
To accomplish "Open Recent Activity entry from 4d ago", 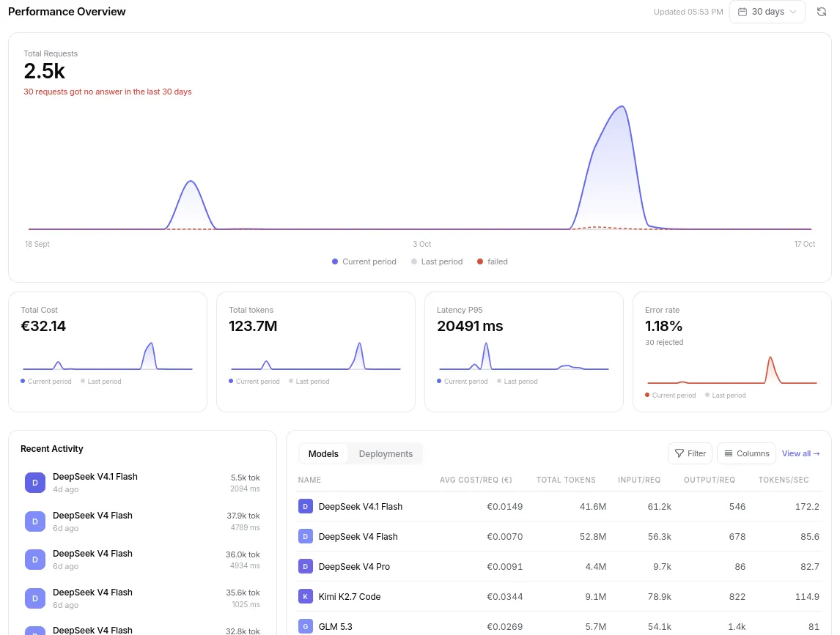I will [x=142, y=483].
